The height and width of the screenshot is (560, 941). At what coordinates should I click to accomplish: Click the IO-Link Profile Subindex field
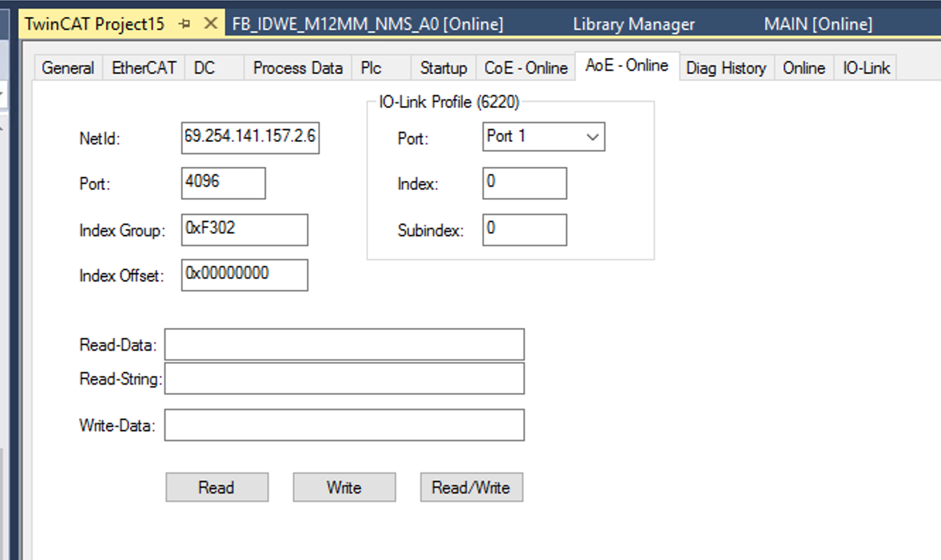pos(525,230)
